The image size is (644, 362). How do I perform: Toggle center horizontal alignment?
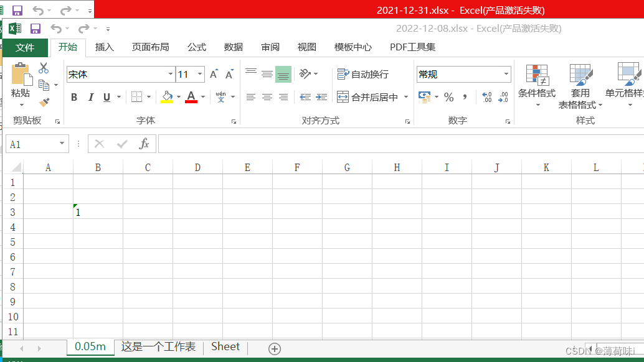[267, 97]
